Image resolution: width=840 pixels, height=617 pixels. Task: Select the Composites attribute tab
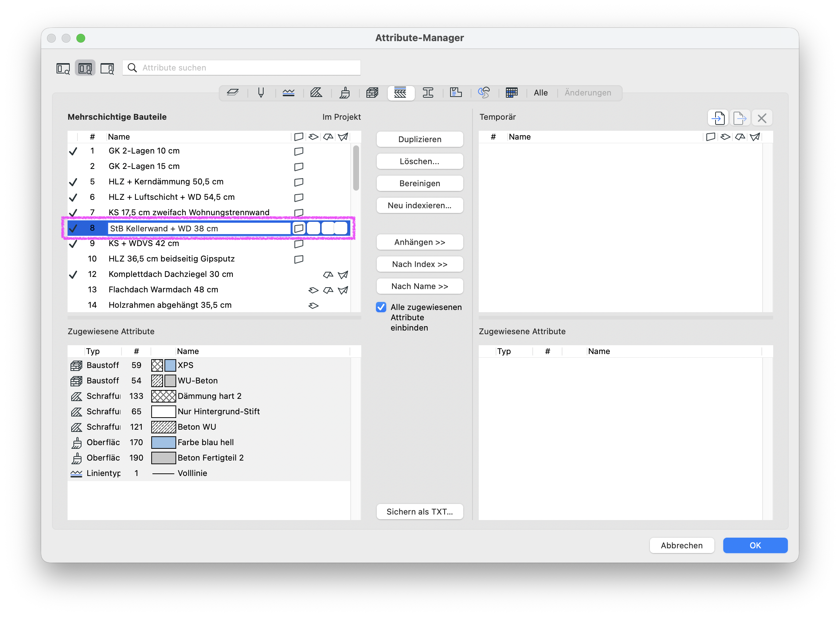click(401, 93)
